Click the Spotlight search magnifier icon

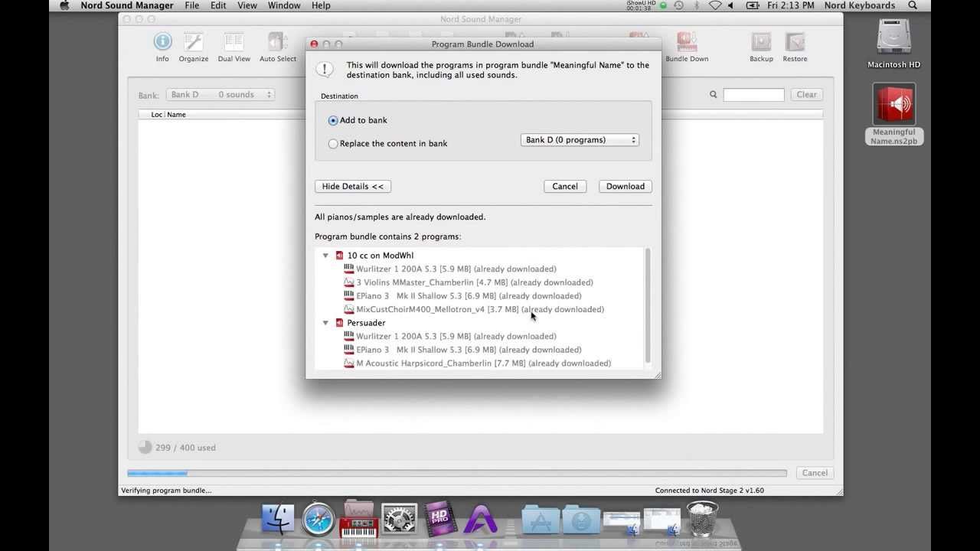tap(913, 5)
